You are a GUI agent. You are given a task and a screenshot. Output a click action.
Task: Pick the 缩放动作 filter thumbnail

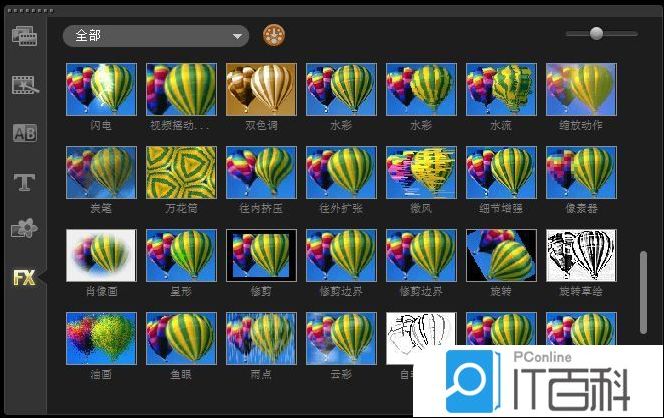(581, 88)
